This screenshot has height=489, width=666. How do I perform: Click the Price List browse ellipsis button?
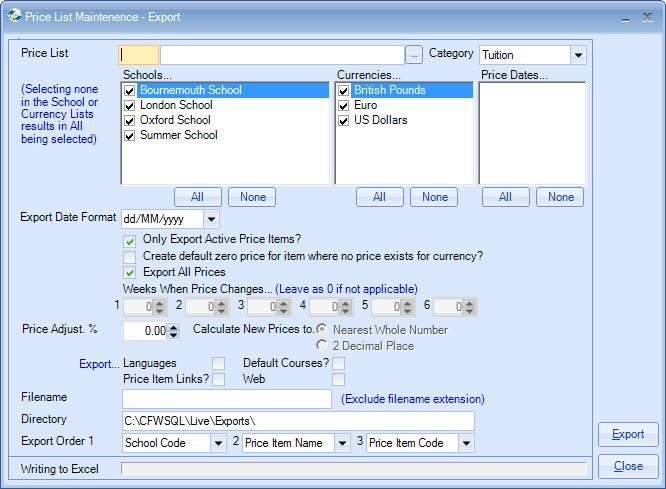[x=414, y=55]
